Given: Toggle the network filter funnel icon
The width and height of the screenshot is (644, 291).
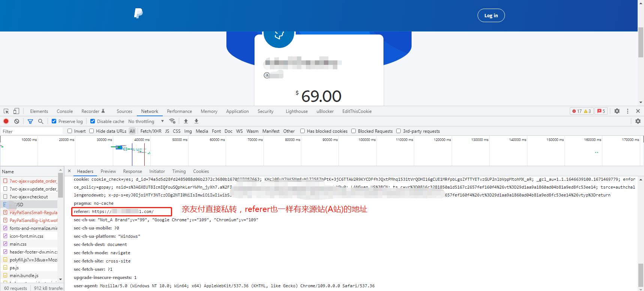Looking at the screenshot, I should (x=30, y=121).
